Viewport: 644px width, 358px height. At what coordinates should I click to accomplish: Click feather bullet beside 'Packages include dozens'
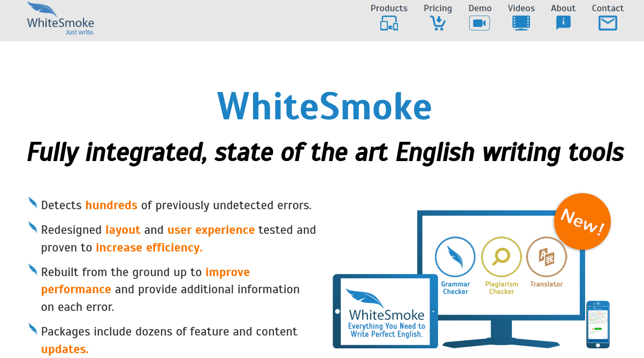(33, 329)
